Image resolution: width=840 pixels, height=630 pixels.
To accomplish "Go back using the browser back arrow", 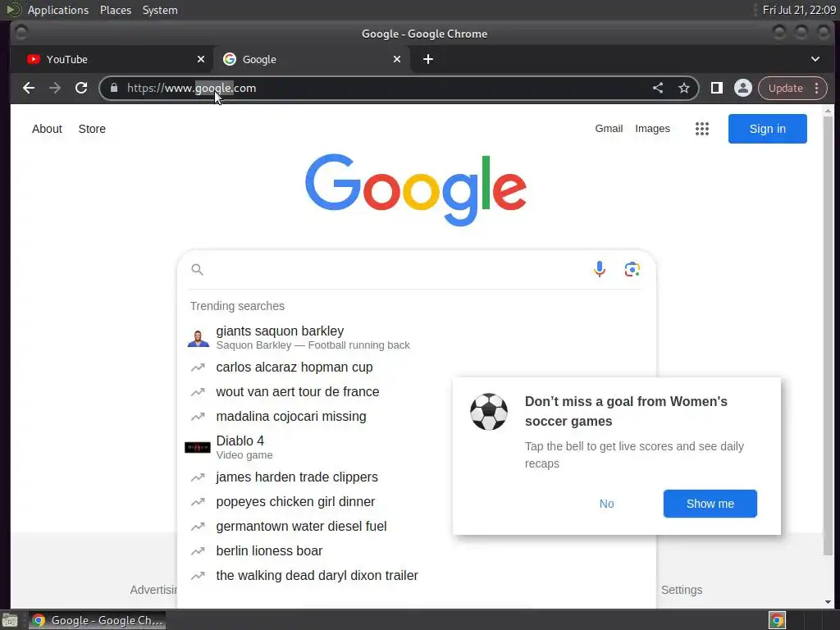I will point(29,88).
